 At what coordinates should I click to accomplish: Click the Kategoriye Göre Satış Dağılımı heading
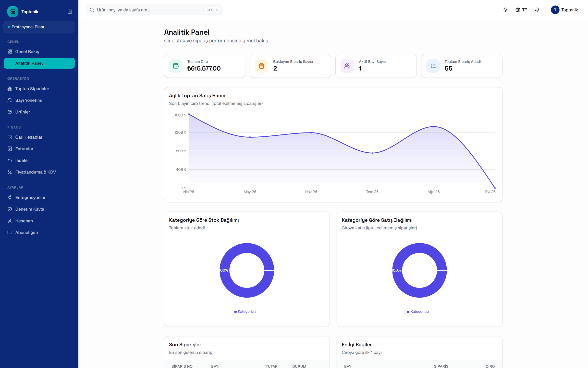[377, 220]
